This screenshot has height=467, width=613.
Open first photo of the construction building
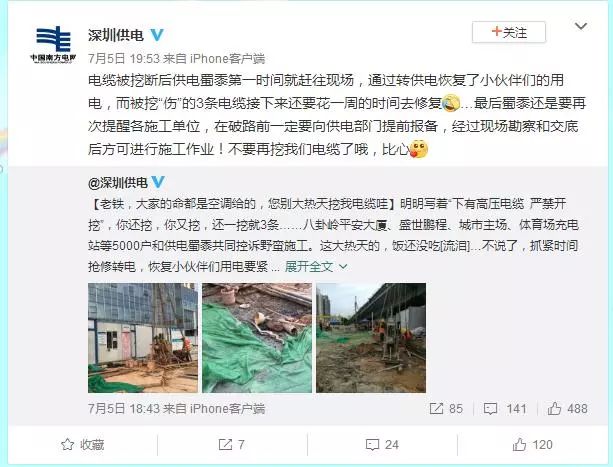point(143,338)
